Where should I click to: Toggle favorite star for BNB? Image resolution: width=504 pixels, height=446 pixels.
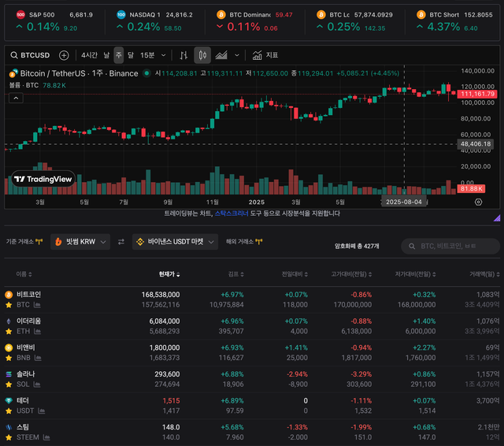pyautogui.click(x=9, y=358)
